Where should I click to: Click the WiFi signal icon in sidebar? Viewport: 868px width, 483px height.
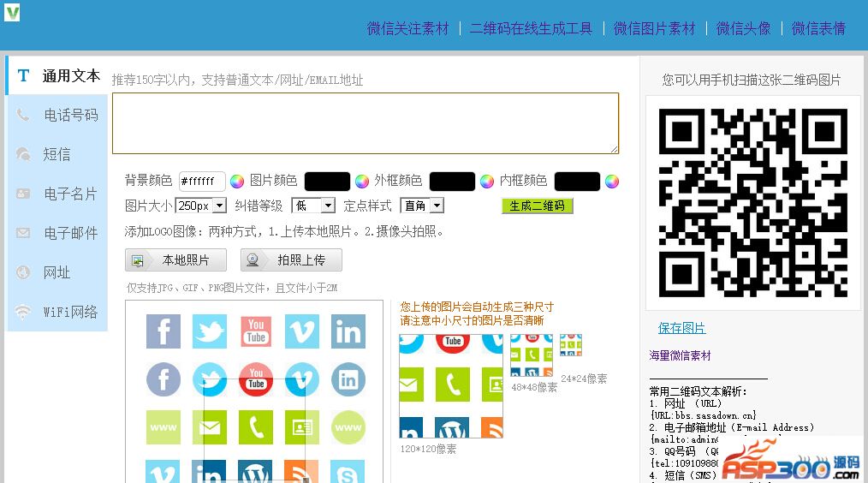click(23, 311)
